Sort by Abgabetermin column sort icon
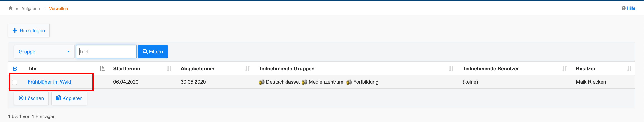This screenshot has height=122, width=644. pos(247,69)
